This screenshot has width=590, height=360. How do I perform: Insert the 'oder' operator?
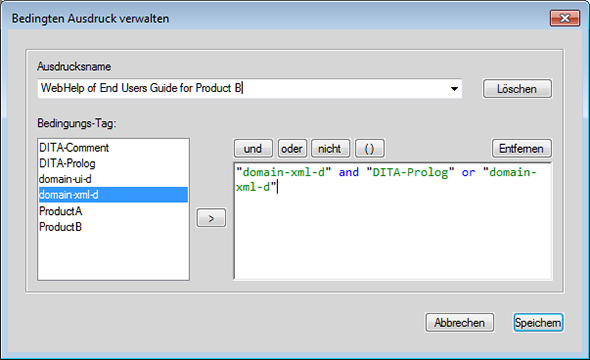click(292, 149)
